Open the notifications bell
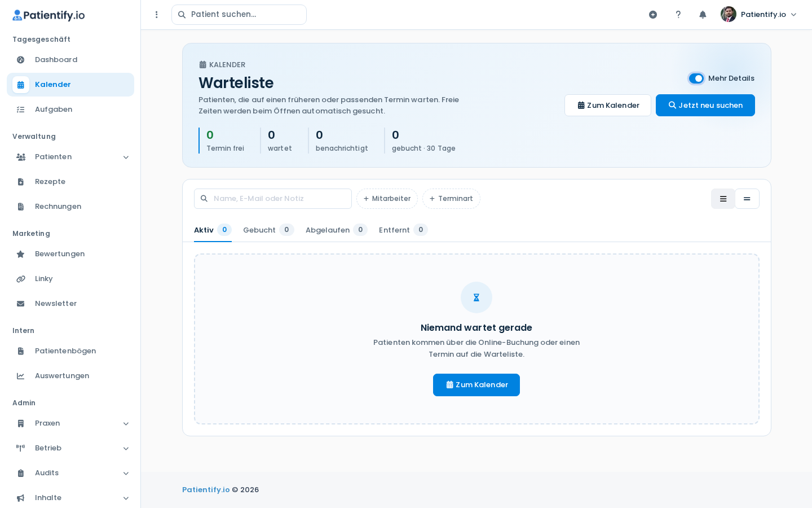Viewport: 812px width, 508px height. 703,15
